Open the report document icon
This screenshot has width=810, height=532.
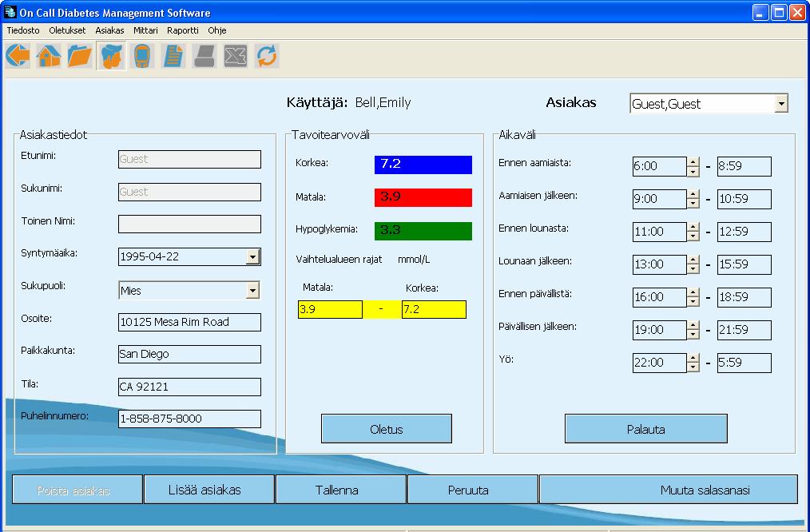[173, 56]
